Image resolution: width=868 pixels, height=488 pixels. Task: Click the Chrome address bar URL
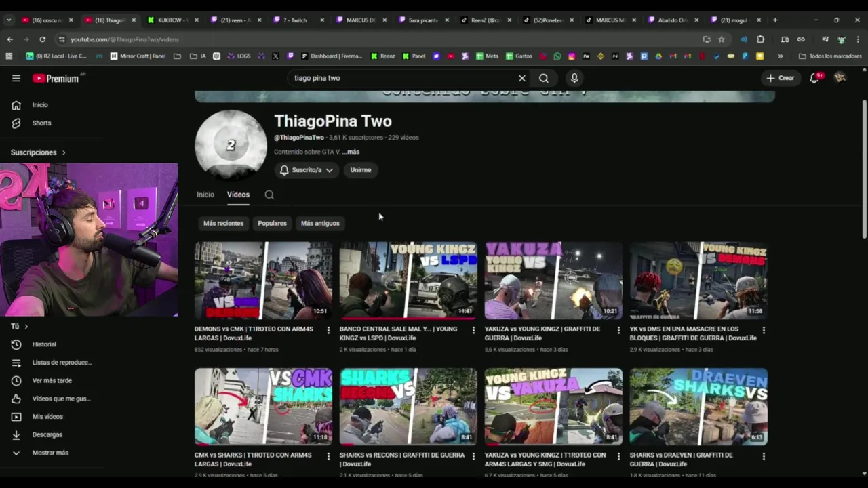[124, 39]
